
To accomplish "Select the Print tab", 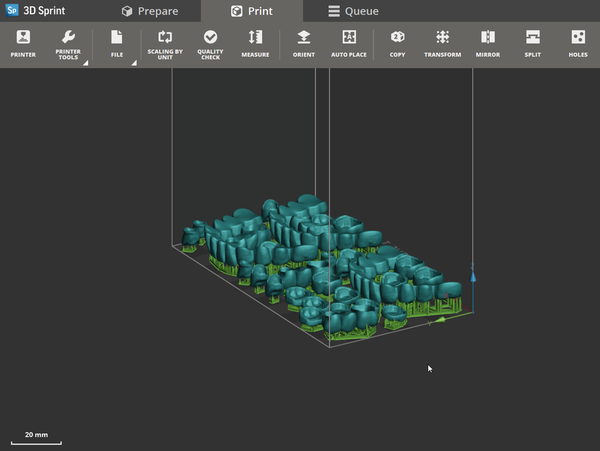I will coord(252,11).
